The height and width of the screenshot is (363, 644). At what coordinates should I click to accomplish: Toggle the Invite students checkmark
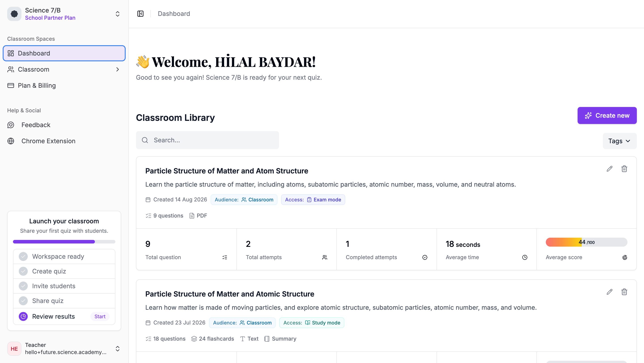pyautogui.click(x=23, y=286)
